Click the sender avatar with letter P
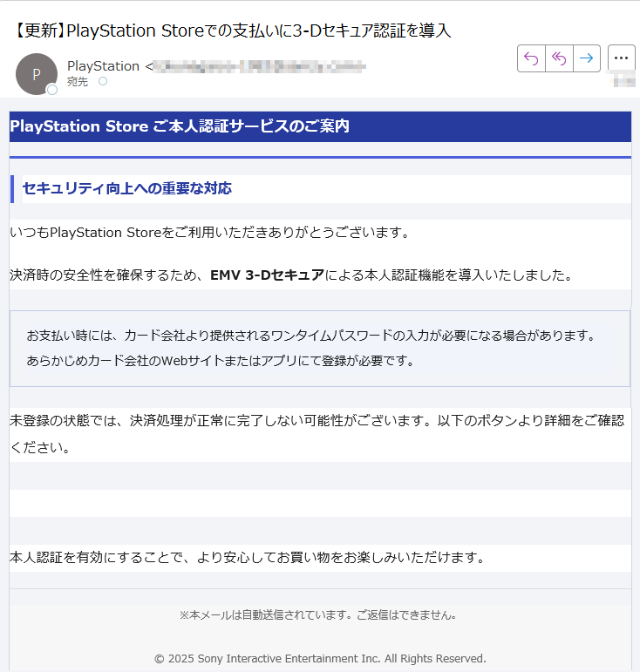This screenshot has width=640, height=672. coord(36,74)
